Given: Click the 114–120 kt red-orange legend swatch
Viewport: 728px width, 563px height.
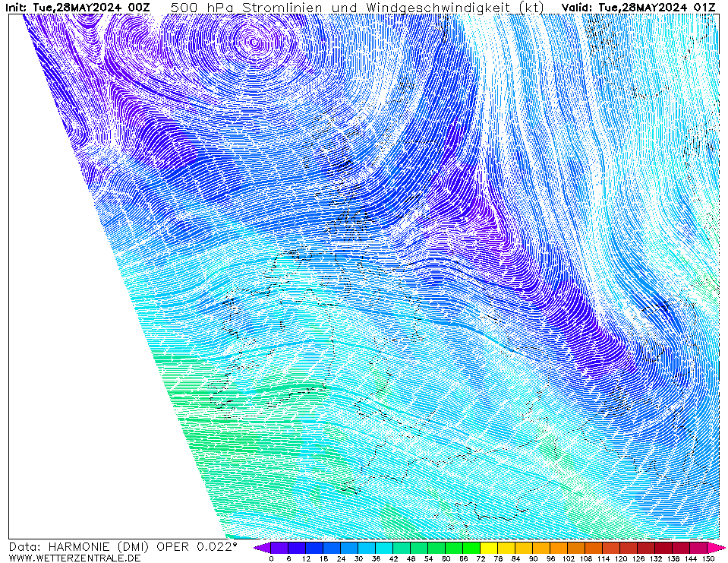Looking at the screenshot, I should pos(611,548).
